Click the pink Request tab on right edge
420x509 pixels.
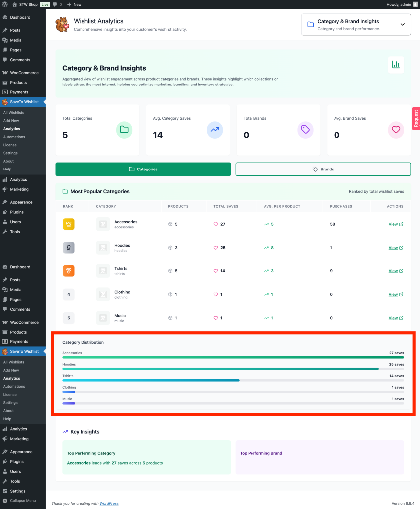[416, 118]
